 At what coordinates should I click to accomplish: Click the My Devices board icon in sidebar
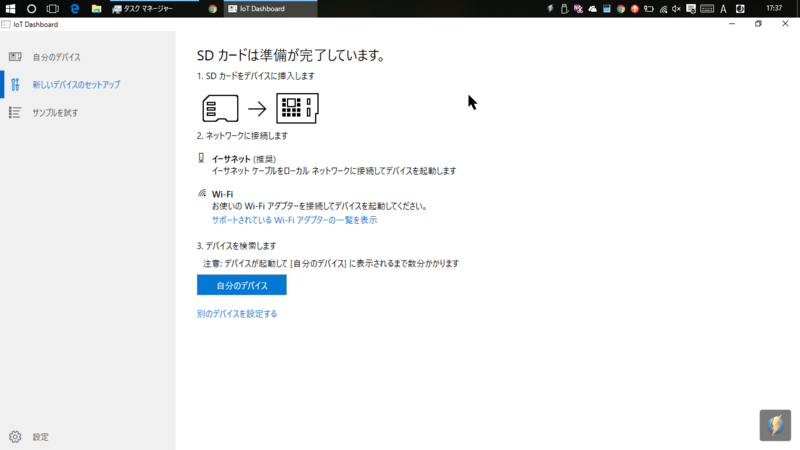[15, 57]
